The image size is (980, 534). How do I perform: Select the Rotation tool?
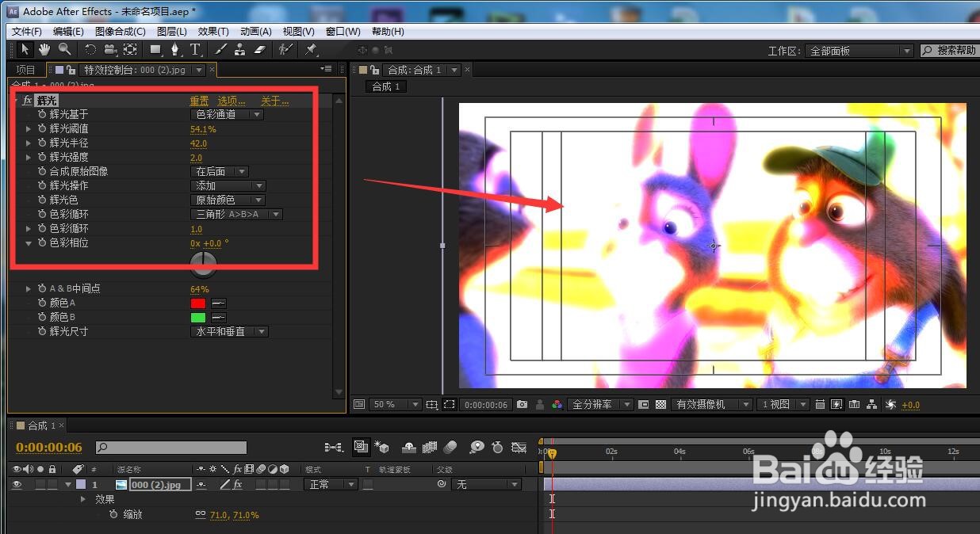click(x=90, y=49)
